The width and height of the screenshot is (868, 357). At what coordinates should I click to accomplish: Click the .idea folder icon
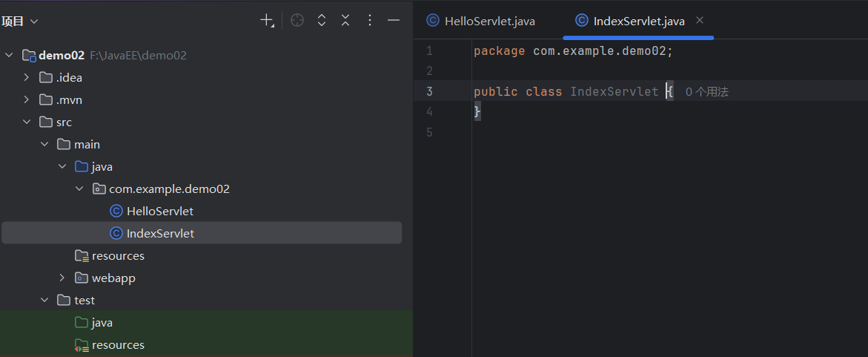point(46,78)
